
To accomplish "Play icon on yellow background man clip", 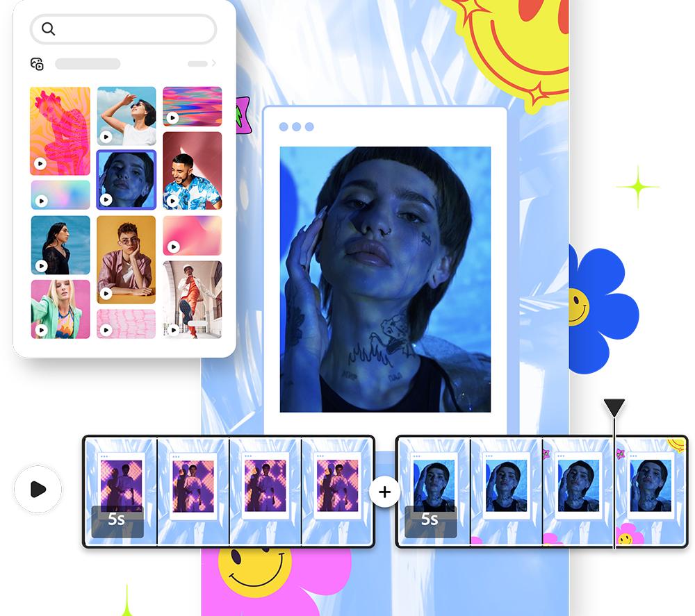I will tap(106, 293).
